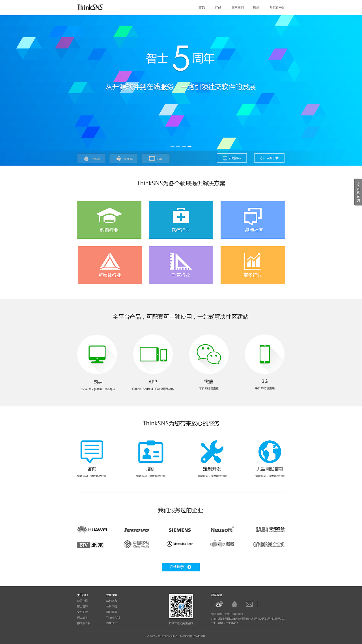Screen dimensions: 362x644
Task: Click the Neusoft logo
Action: click(x=222, y=530)
